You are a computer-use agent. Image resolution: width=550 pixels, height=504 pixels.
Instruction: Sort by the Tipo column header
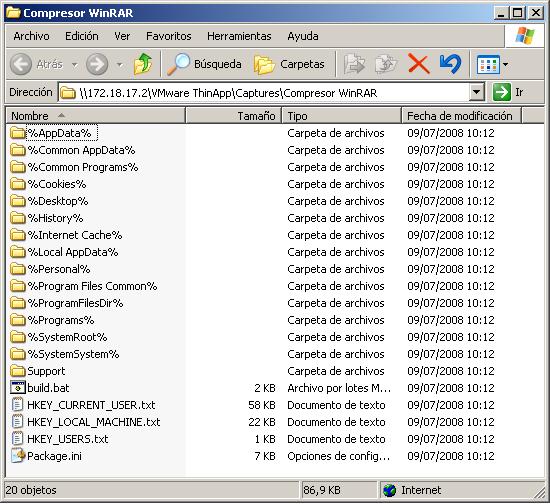[x=342, y=116]
